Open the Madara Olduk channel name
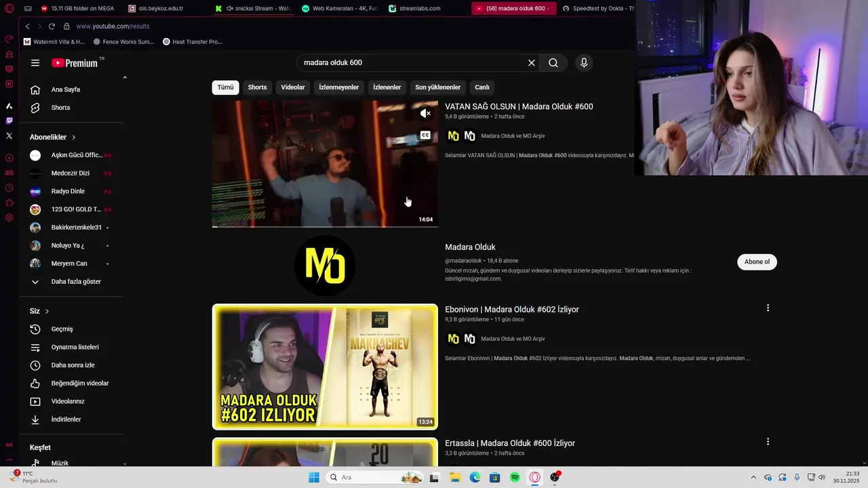 pos(470,247)
